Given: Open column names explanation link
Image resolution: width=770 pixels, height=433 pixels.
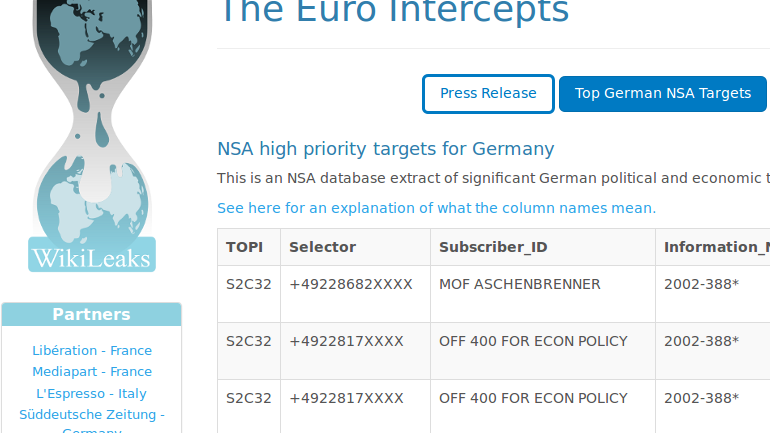Looking at the screenshot, I should (x=437, y=208).
